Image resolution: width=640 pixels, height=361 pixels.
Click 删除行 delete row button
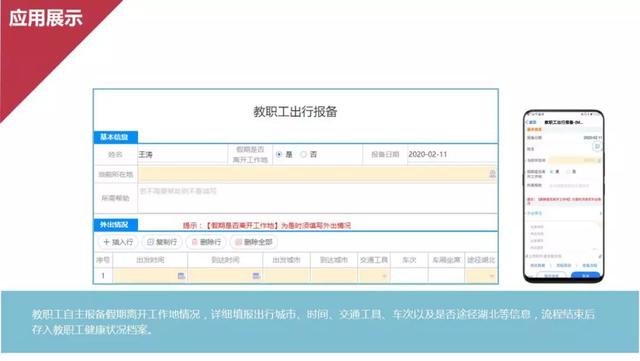coord(206,242)
